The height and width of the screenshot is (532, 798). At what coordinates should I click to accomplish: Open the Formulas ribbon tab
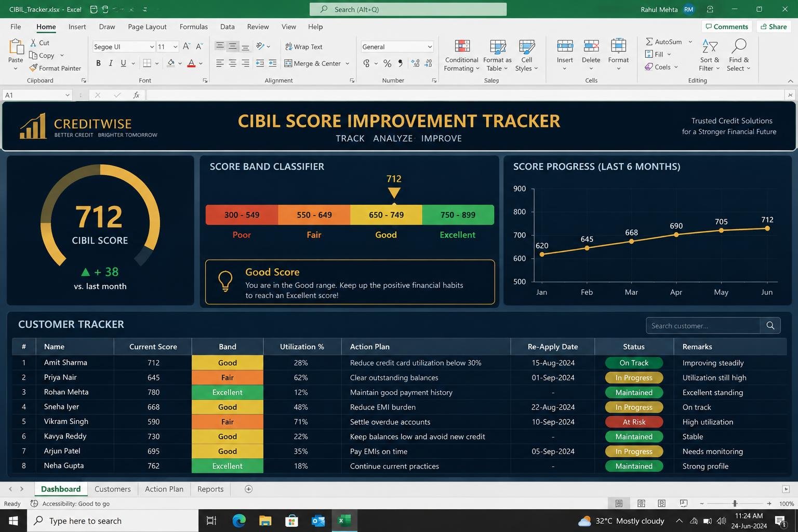[193, 26]
